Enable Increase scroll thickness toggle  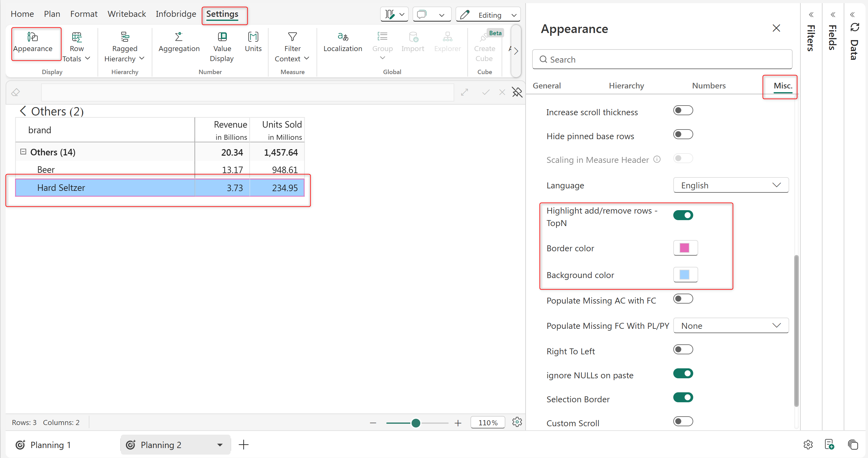683,111
